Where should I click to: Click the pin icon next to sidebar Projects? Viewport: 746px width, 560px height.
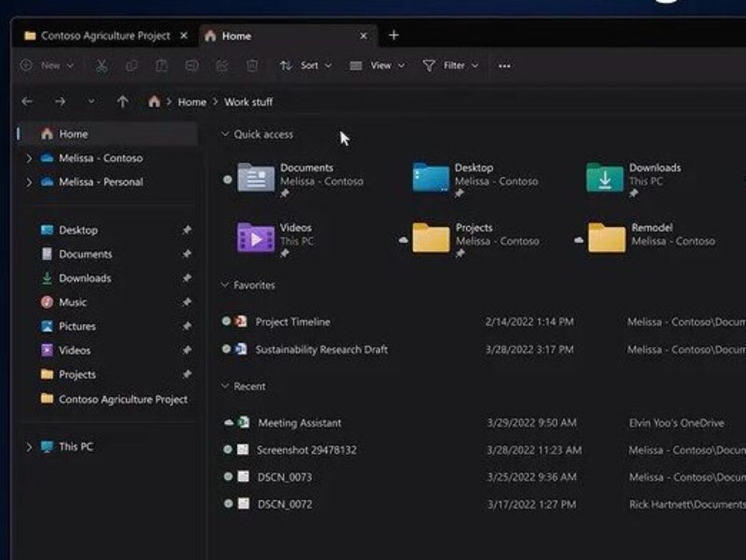coord(186,375)
